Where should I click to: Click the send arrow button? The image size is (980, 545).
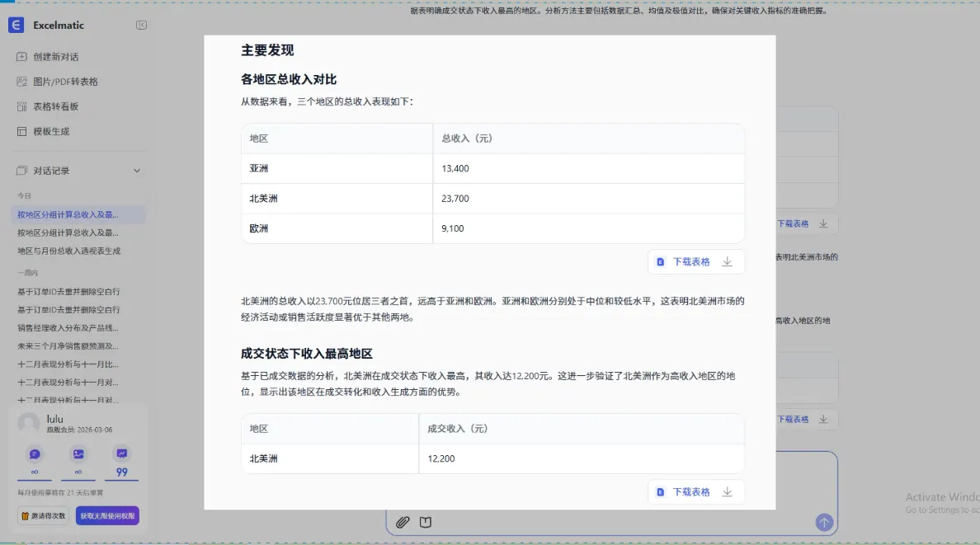point(824,522)
